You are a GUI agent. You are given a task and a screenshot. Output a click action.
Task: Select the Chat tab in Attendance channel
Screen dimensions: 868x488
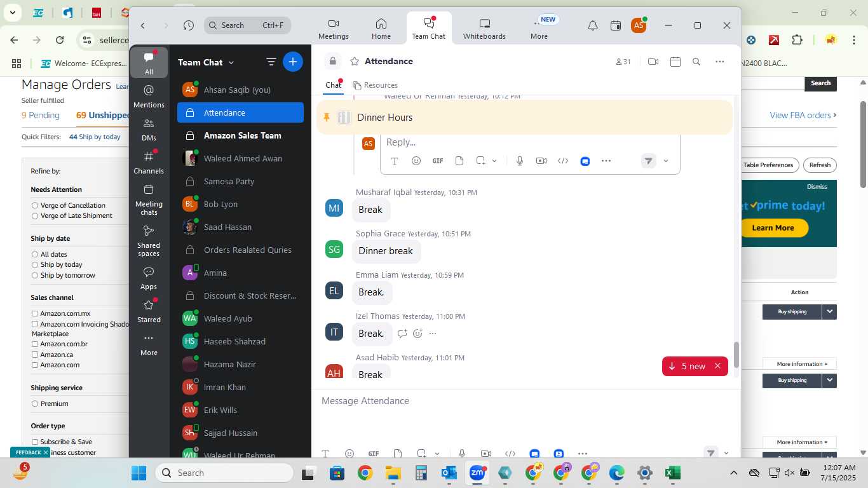(334, 85)
